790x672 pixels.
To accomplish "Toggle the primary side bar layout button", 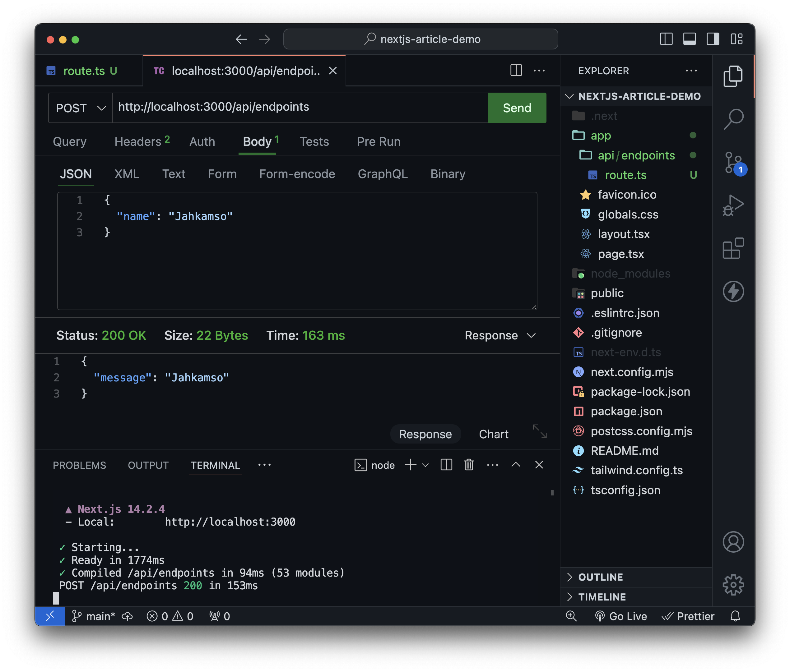I will click(666, 39).
